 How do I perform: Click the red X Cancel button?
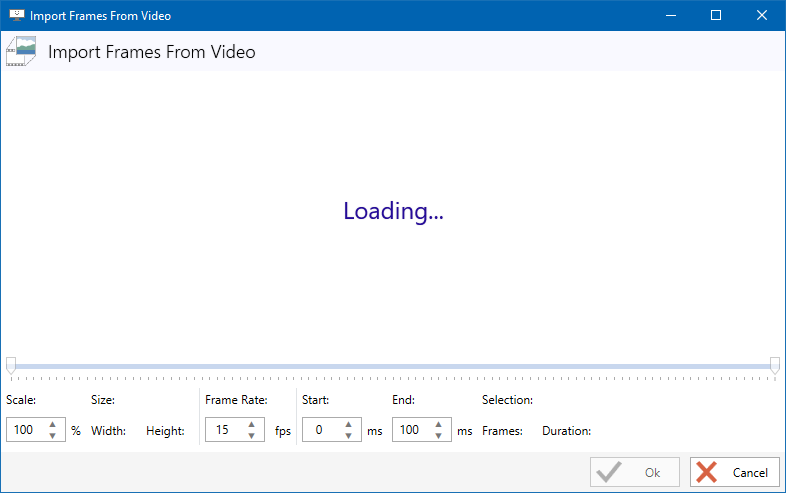click(735, 472)
